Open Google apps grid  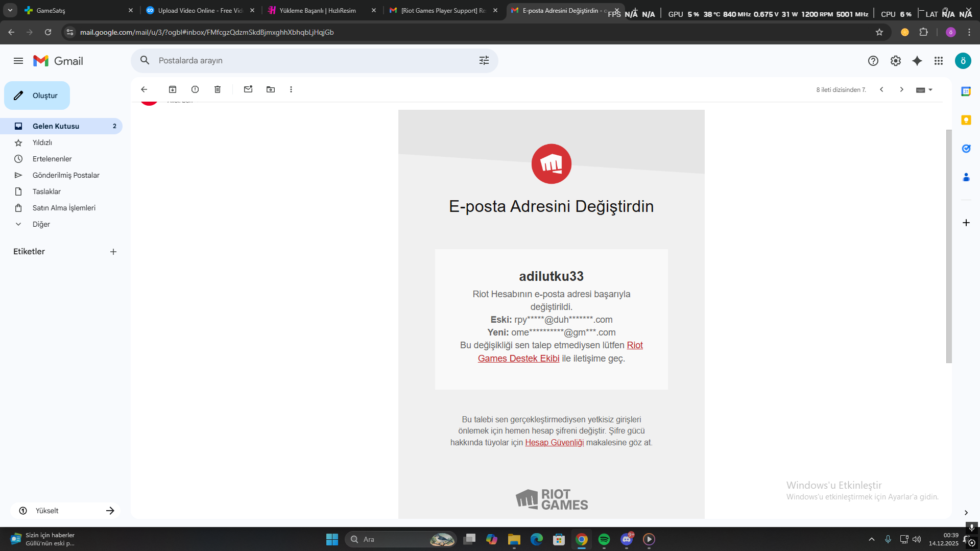pyautogui.click(x=939, y=61)
